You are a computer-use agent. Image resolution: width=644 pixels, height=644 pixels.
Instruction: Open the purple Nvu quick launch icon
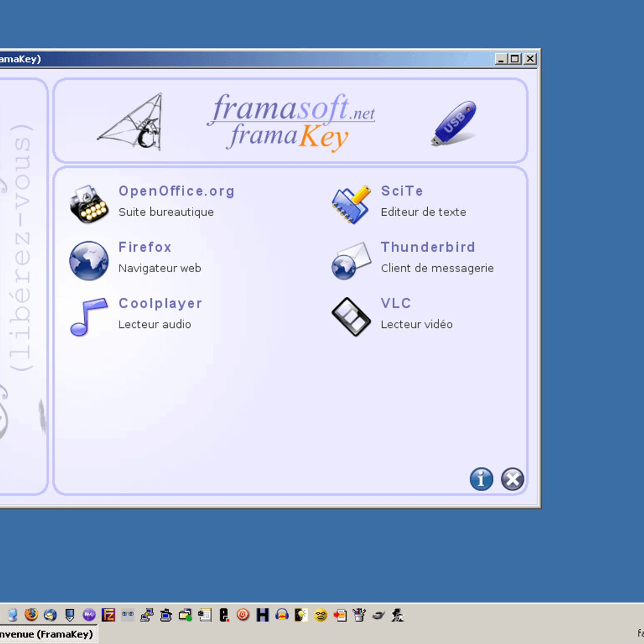[89, 614]
